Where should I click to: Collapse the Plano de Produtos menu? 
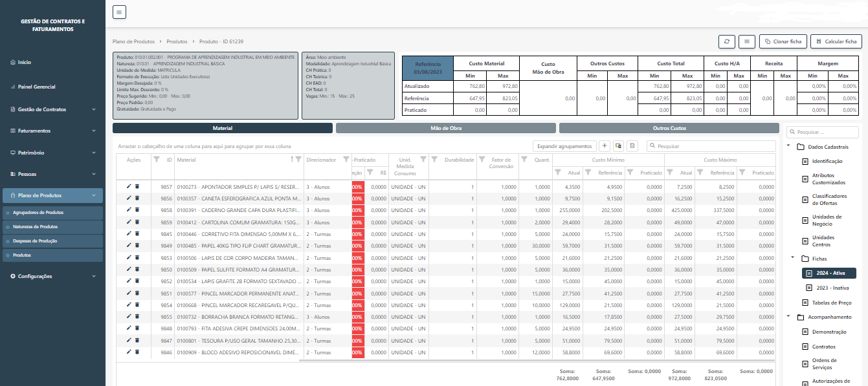pyautogui.click(x=52, y=195)
